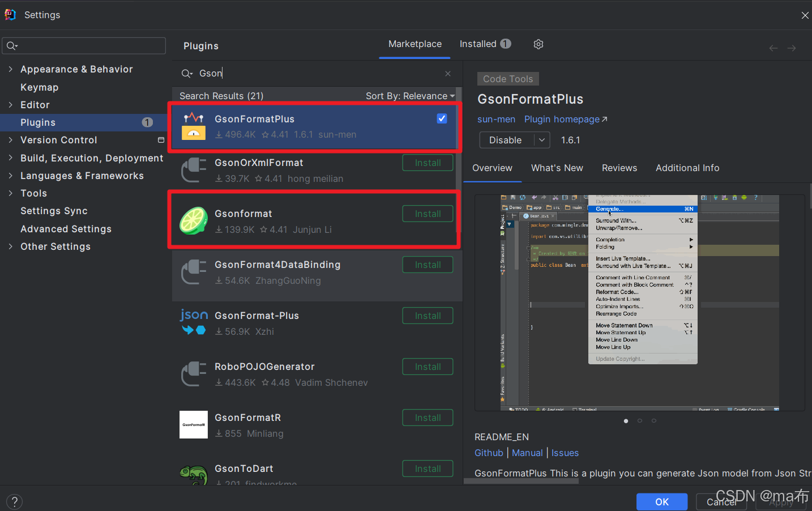This screenshot has height=511, width=812.
Task: Expand Other Settings node
Action: [x=10, y=246]
